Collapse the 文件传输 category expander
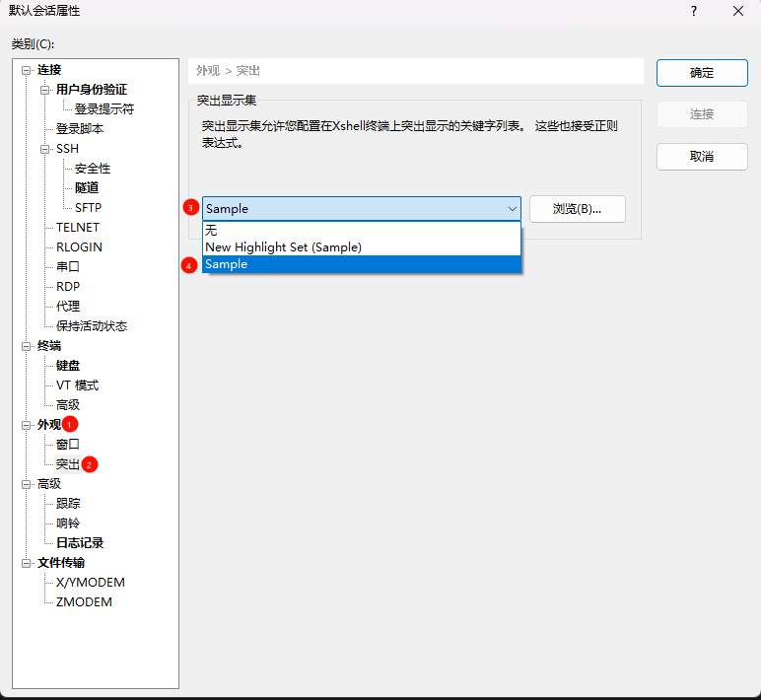761x700 pixels. [27, 563]
